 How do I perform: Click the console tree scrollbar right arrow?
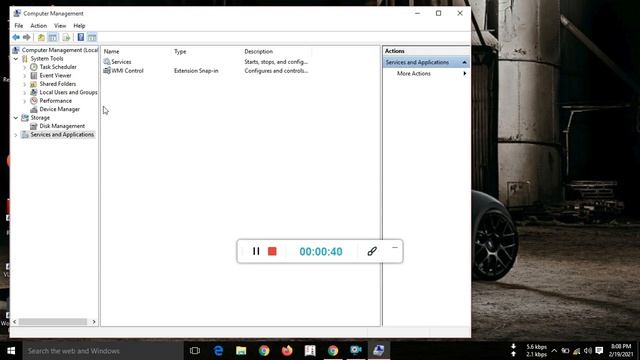point(94,322)
